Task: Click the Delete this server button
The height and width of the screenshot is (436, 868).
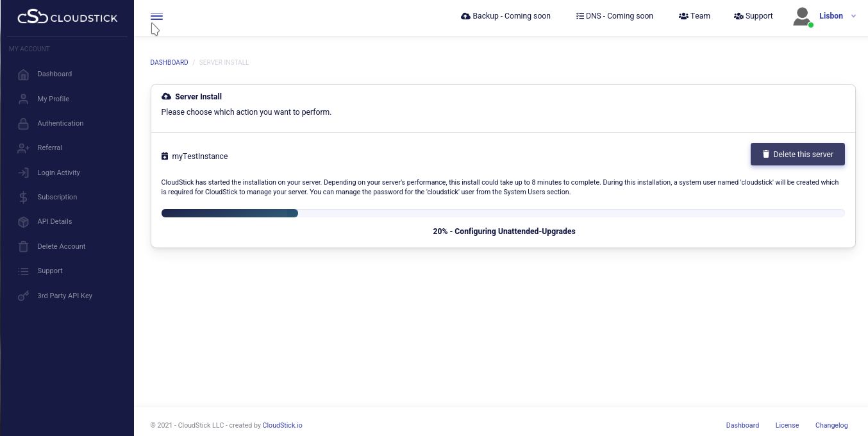Action: (x=797, y=155)
